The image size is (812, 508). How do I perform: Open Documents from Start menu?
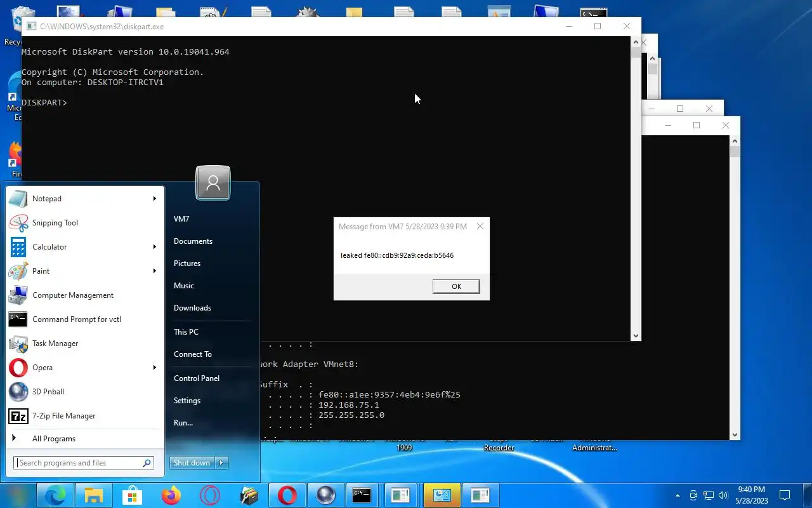[193, 241]
